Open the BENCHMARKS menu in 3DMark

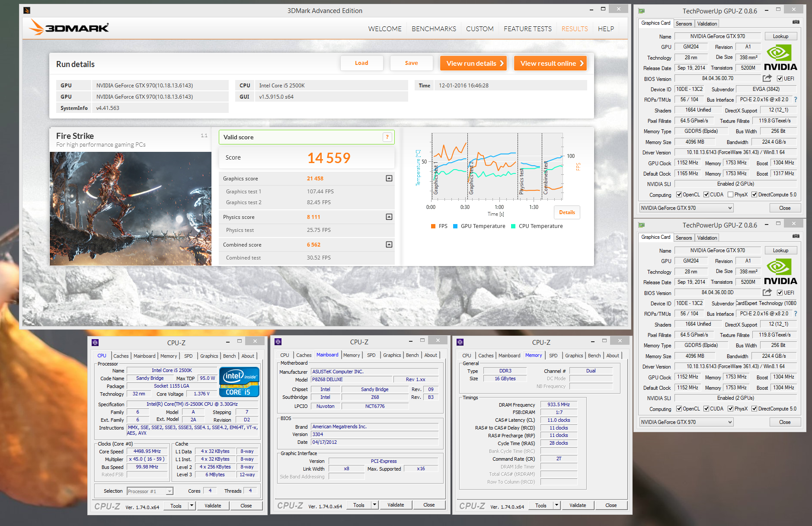(434, 29)
